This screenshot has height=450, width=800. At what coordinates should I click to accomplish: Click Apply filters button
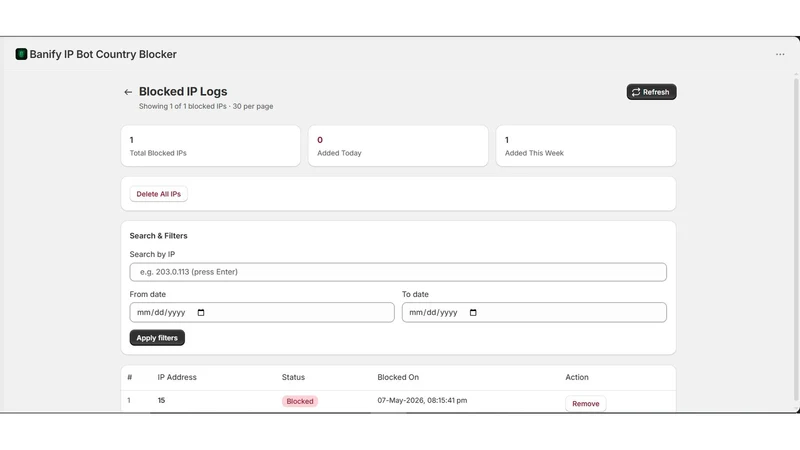coord(157,338)
